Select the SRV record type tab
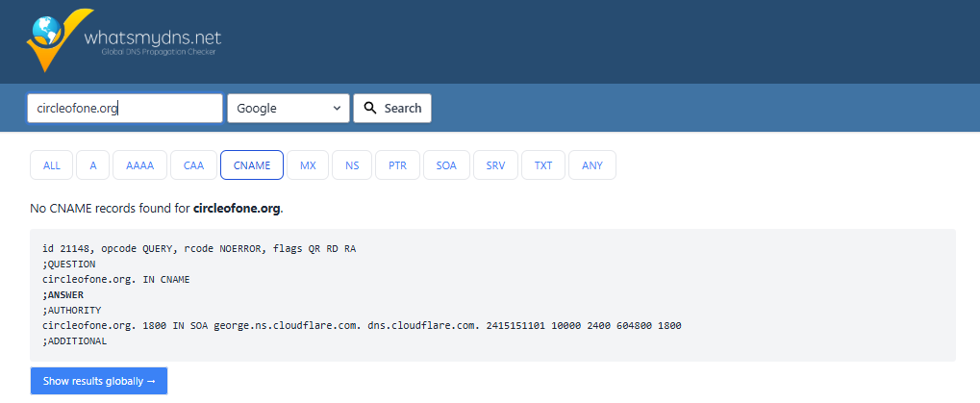 [495, 165]
